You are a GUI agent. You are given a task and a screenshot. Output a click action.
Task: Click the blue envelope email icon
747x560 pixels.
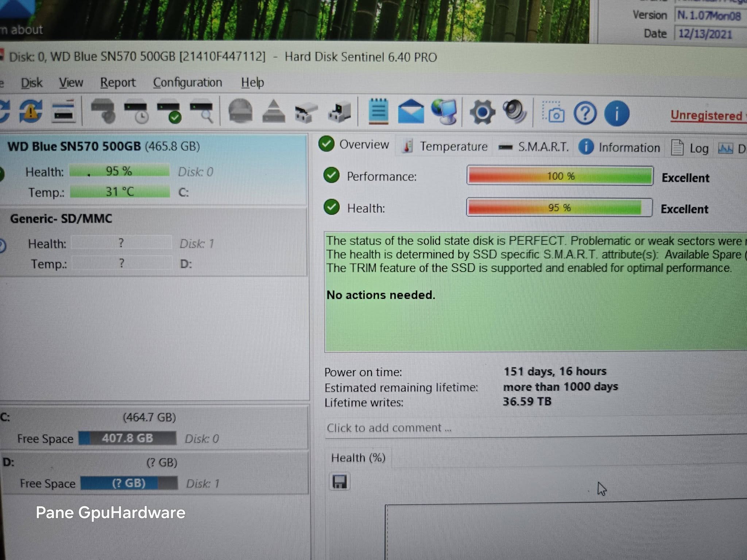[411, 111]
